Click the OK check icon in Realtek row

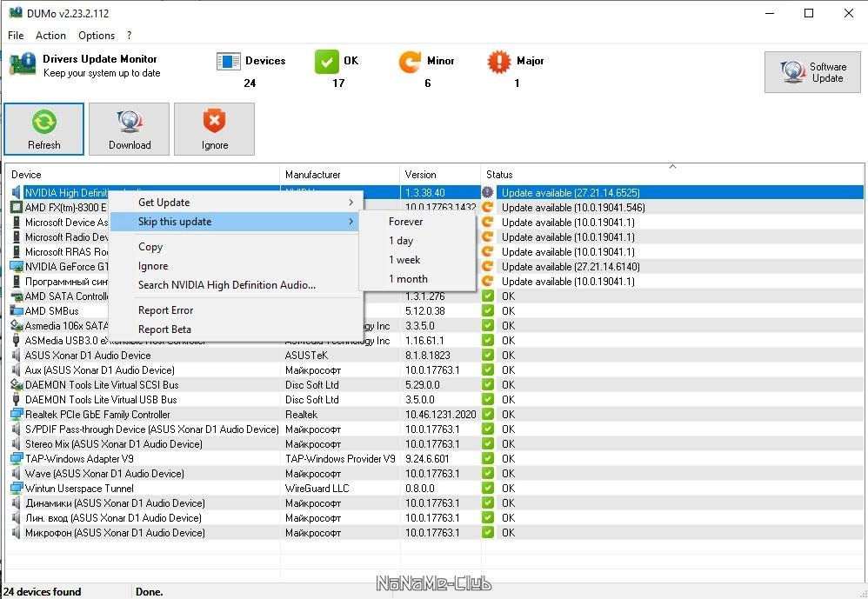pyautogui.click(x=488, y=415)
